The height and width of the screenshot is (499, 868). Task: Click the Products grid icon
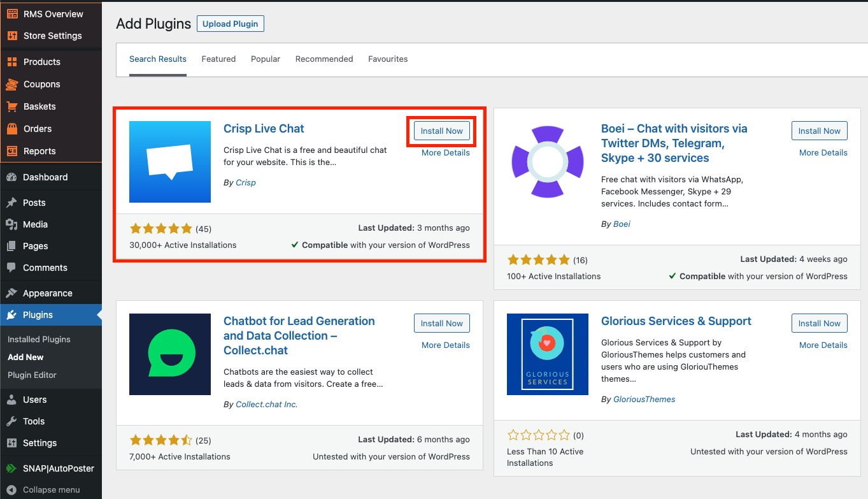(11, 62)
